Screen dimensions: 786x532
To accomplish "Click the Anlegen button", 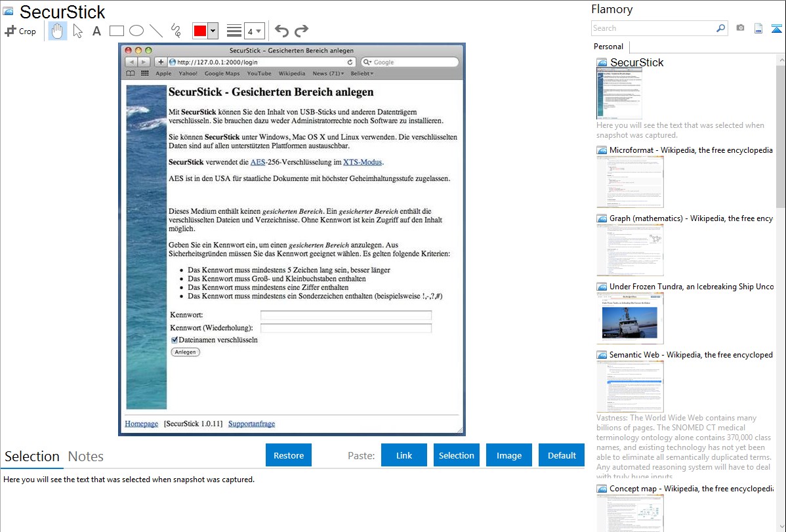I will (186, 352).
